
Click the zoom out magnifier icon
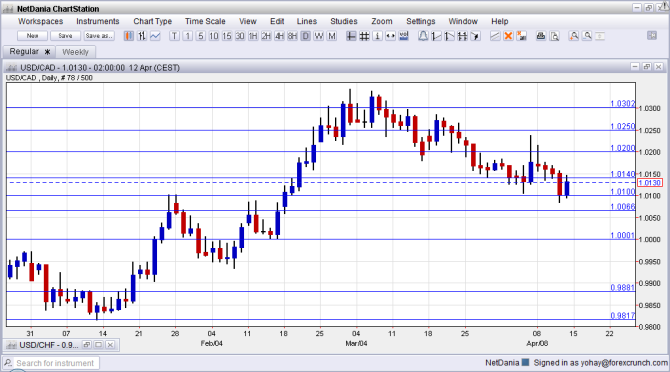(588, 36)
